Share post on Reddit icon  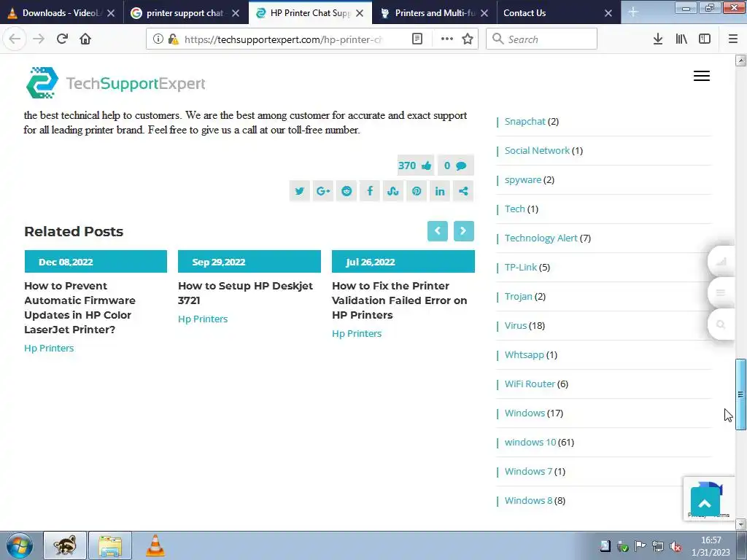pos(347,191)
